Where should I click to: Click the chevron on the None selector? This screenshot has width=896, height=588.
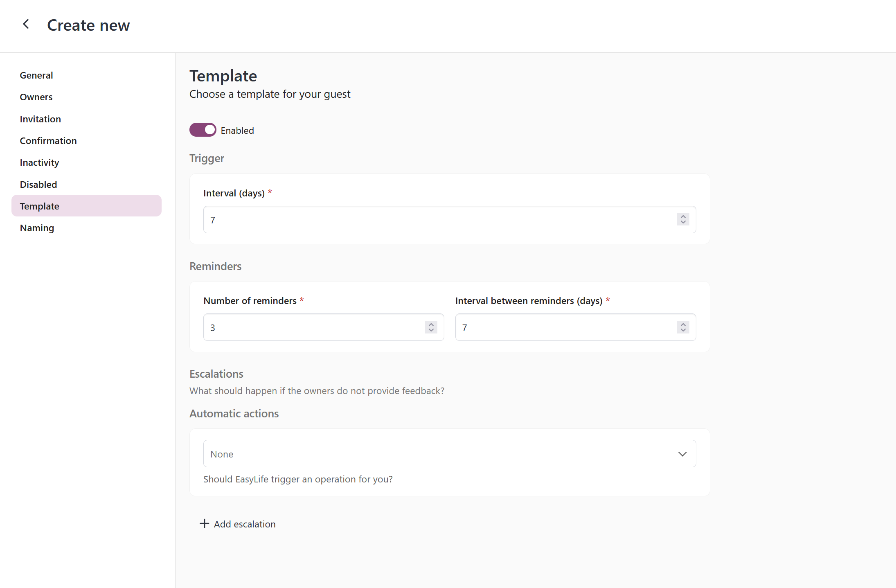tap(682, 453)
